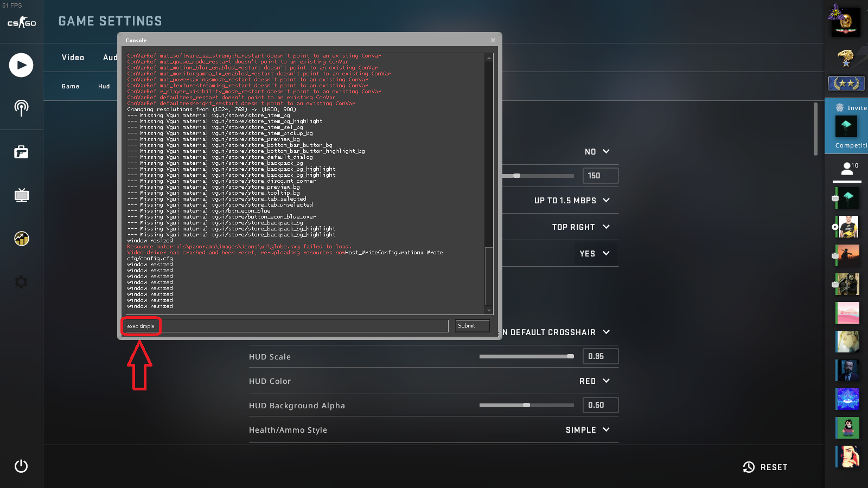
Task: Expand the HUD Color RED dropdown
Action: [595, 381]
